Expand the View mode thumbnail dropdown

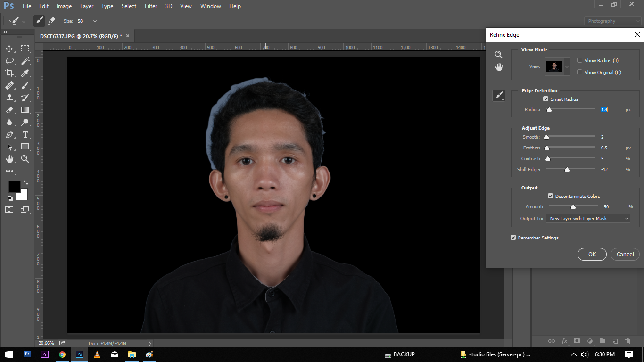click(x=567, y=66)
